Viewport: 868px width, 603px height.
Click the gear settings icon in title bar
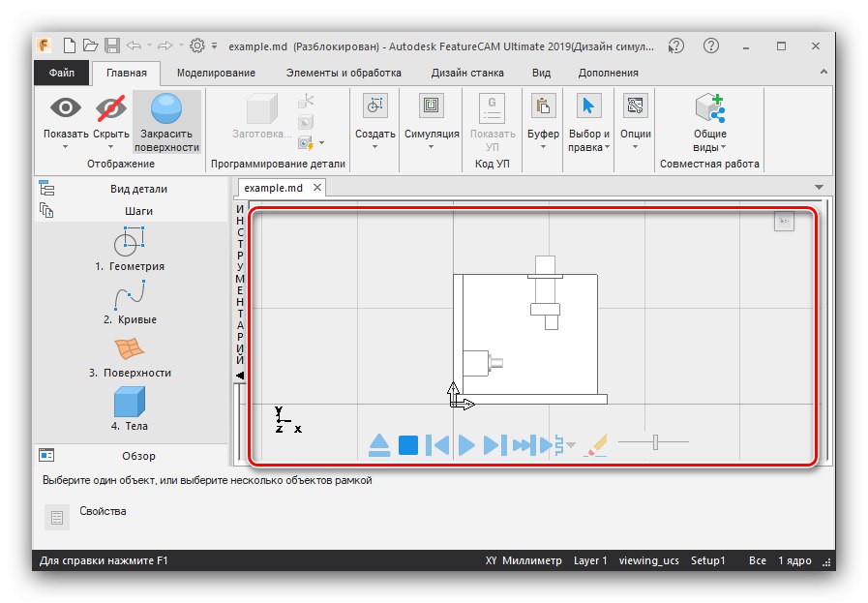click(197, 45)
